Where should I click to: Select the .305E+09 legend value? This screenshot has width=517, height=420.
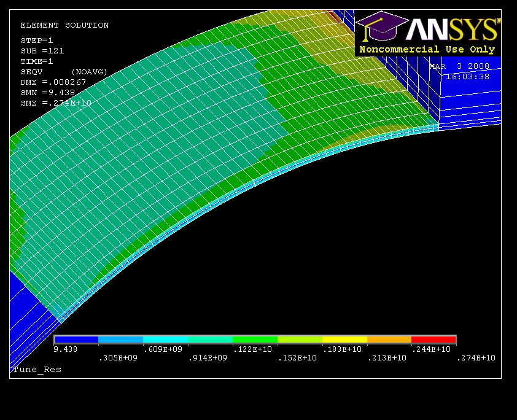pyautogui.click(x=118, y=358)
